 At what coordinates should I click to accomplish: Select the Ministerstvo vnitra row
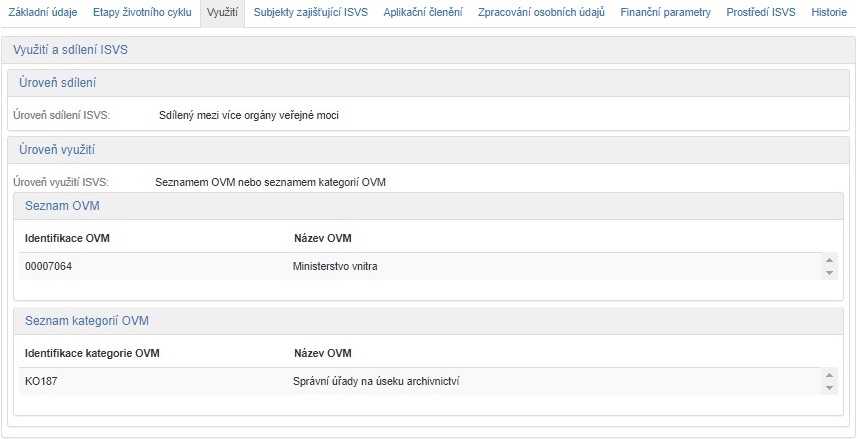(420, 267)
